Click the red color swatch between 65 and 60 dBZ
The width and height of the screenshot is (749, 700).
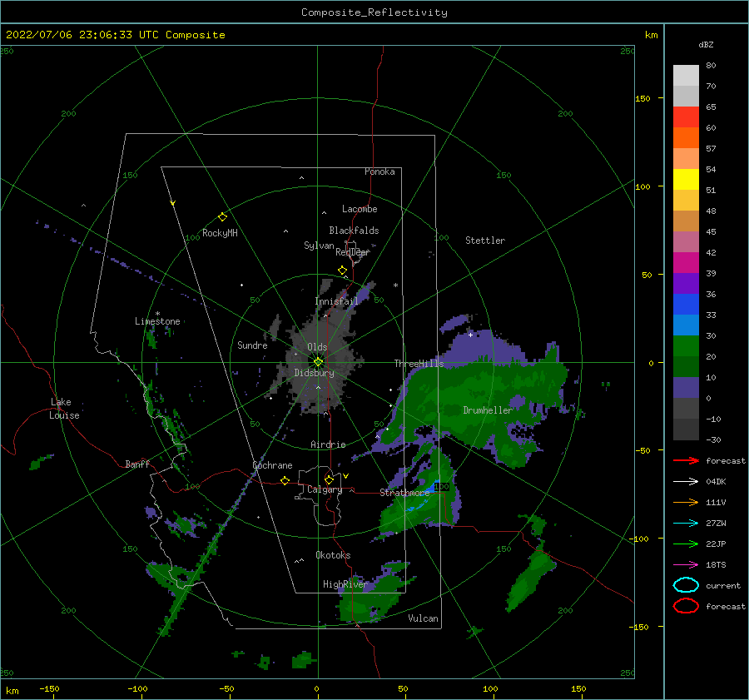686,117
